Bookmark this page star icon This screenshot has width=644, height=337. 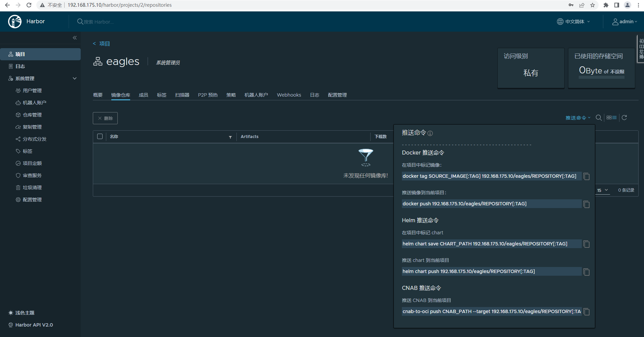tap(593, 5)
